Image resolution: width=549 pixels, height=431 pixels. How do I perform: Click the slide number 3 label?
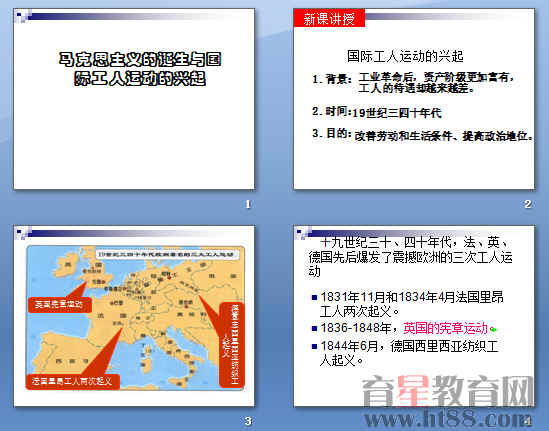tap(248, 421)
